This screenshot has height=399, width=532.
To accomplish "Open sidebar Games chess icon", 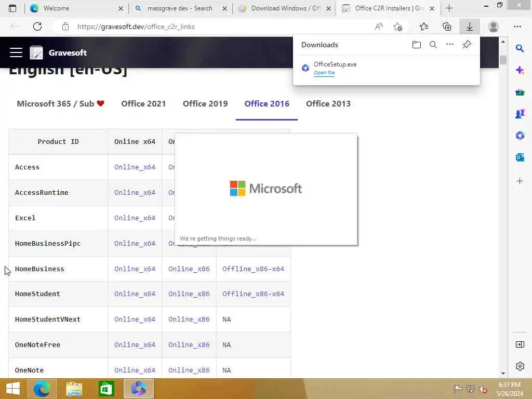I will tap(520, 114).
